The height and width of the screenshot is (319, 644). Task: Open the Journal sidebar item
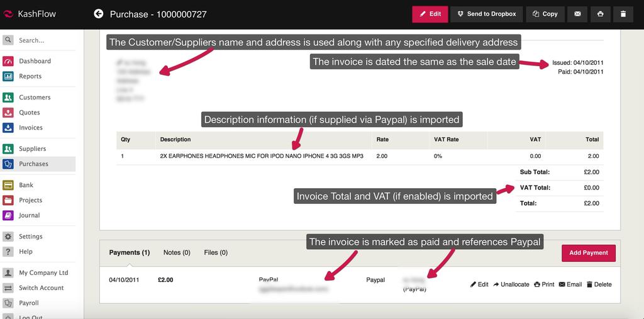pos(29,215)
